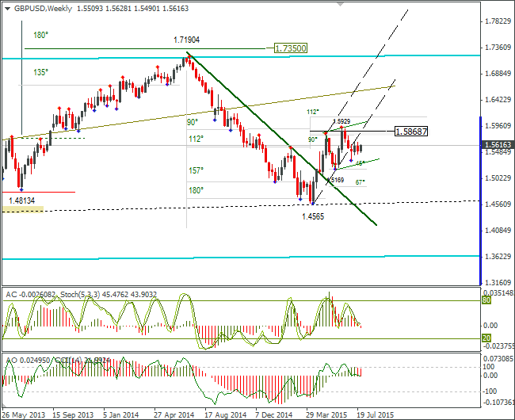Select the 1.48134 support level label

[21, 200]
